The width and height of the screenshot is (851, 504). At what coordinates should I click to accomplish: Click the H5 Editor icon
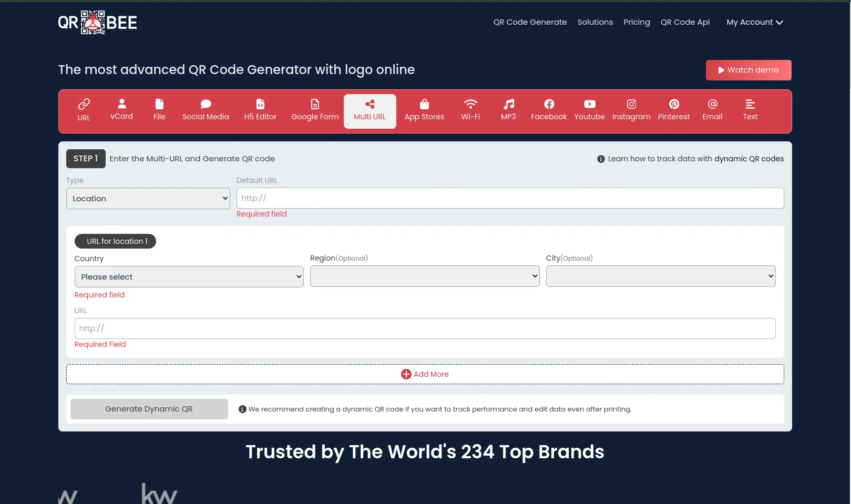click(x=260, y=104)
